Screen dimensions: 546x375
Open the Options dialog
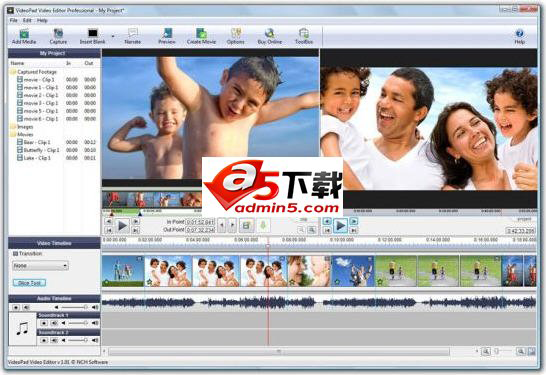(x=236, y=37)
